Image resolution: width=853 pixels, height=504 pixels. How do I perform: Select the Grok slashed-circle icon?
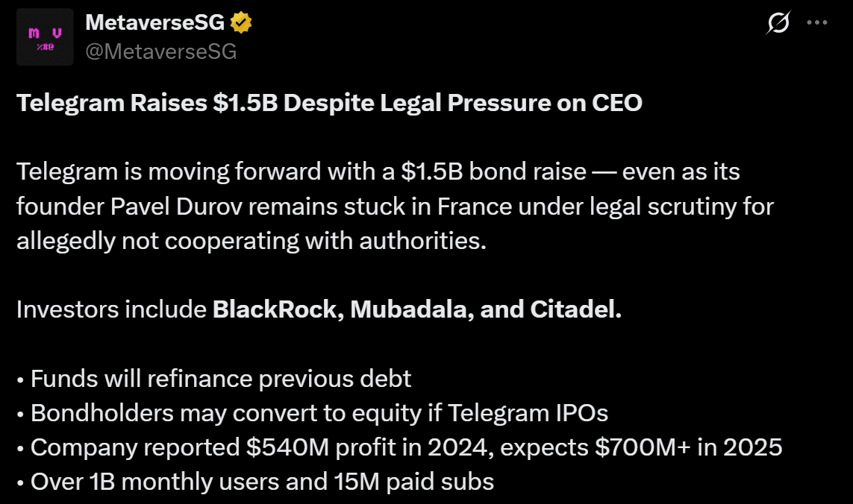[x=778, y=23]
